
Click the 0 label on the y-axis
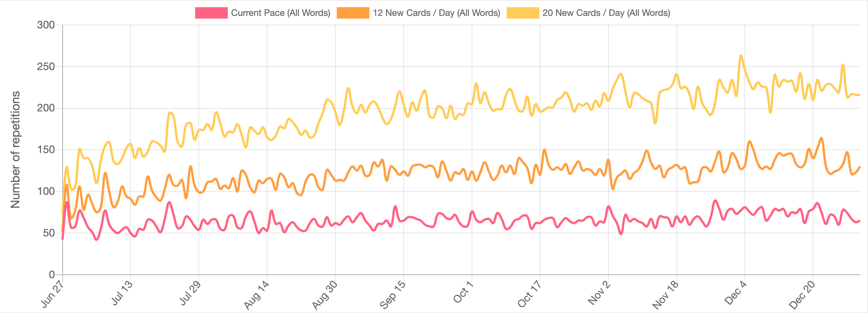(52, 274)
